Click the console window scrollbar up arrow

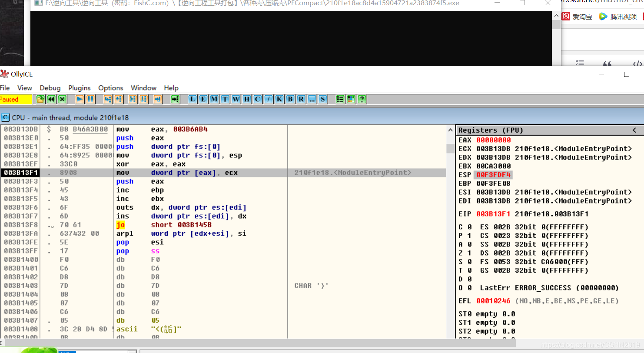[x=556, y=15]
